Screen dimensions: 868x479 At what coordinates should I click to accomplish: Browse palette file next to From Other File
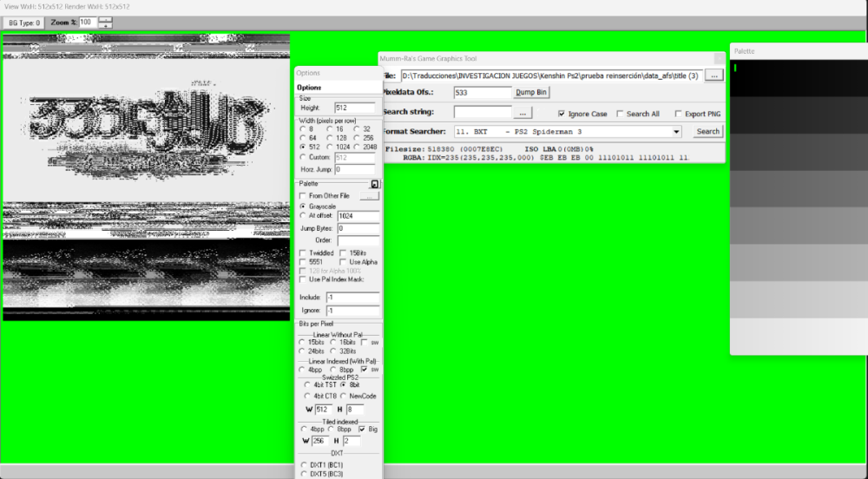(369, 196)
